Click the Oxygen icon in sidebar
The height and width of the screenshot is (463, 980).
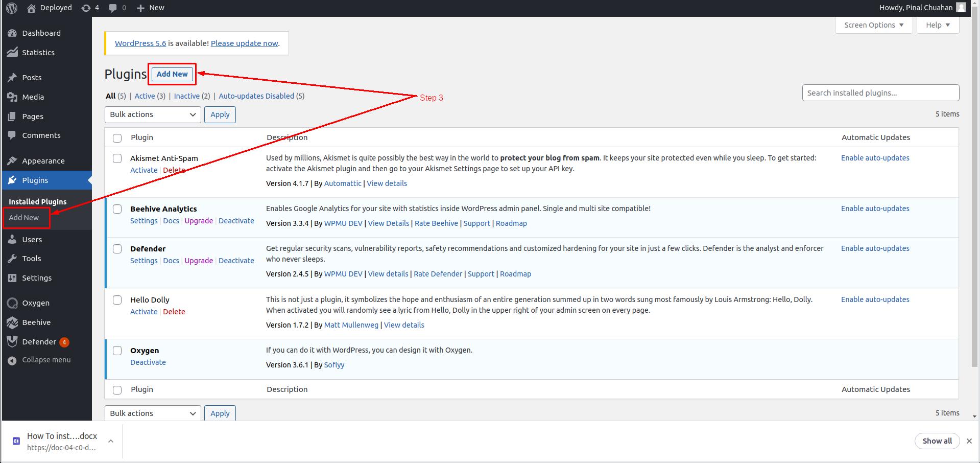point(12,303)
